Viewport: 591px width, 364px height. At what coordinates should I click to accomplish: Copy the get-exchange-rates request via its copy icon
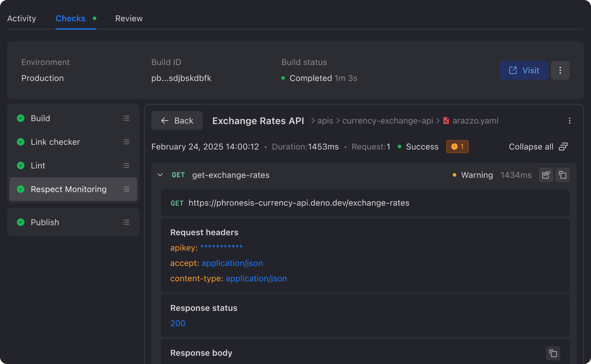(563, 175)
